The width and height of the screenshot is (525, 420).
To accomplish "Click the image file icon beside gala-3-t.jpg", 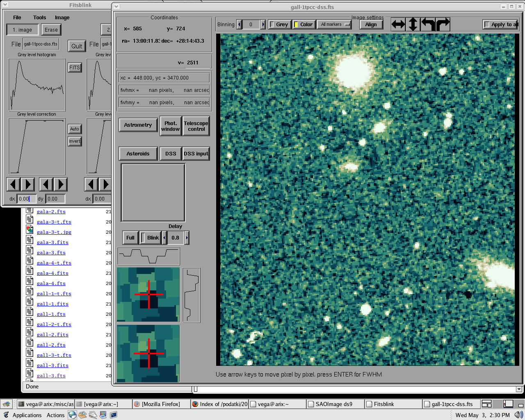I will tap(30, 230).
